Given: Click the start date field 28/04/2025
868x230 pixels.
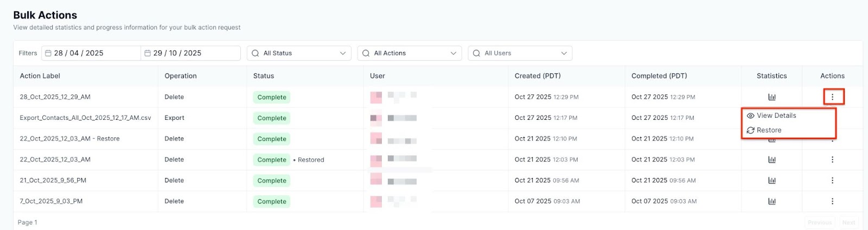Looking at the screenshot, I should point(91,53).
